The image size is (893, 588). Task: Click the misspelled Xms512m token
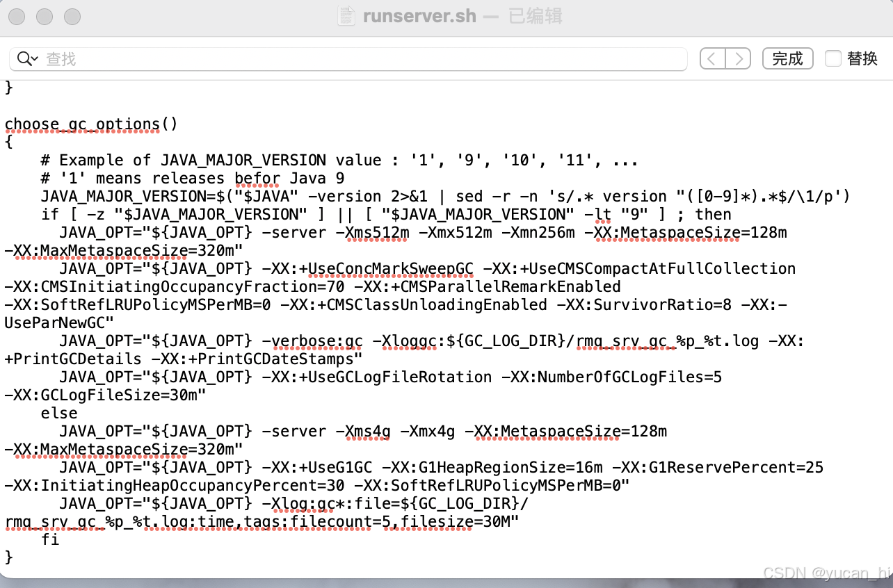click(376, 232)
